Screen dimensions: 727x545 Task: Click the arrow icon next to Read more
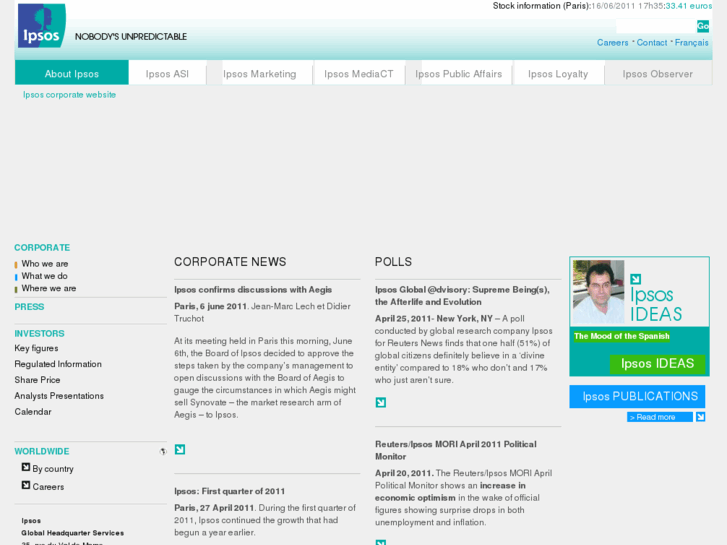click(701, 417)
